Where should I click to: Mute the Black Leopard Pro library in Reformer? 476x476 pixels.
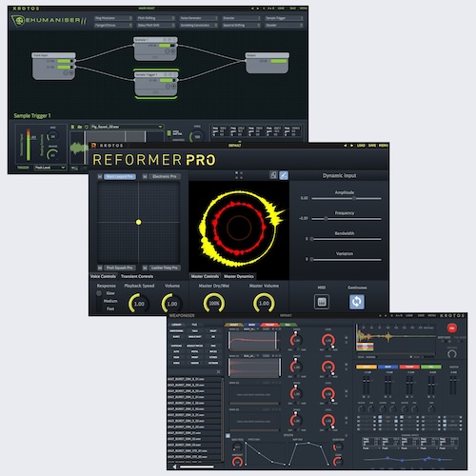100,176
